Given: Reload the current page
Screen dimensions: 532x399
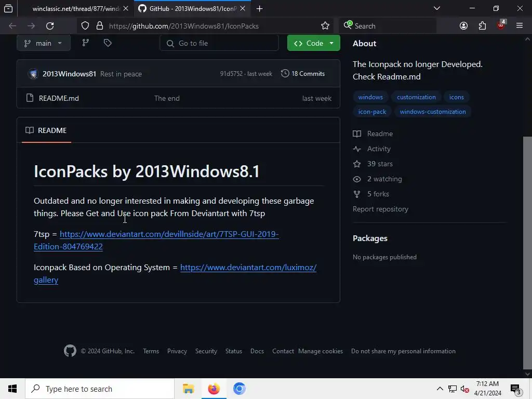Looking at the screenshot, I should point(50,26).
